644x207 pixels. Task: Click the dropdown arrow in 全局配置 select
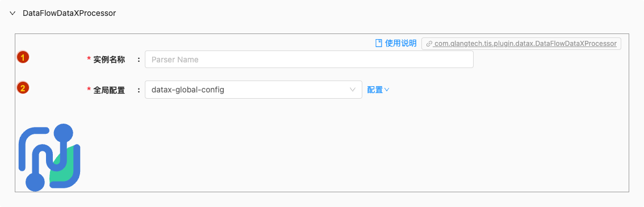[x=353, y=90]
